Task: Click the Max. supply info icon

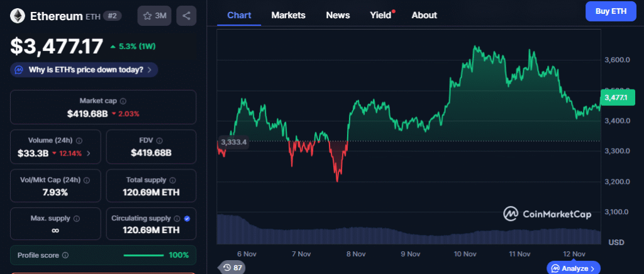Action: (77, 219)
